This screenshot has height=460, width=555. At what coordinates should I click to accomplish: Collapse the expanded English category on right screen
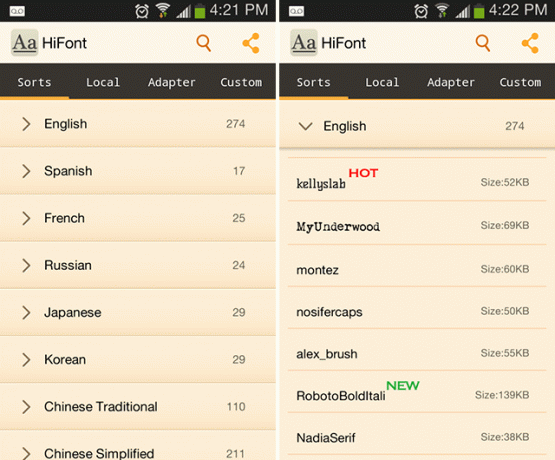(x=305, y=126)
